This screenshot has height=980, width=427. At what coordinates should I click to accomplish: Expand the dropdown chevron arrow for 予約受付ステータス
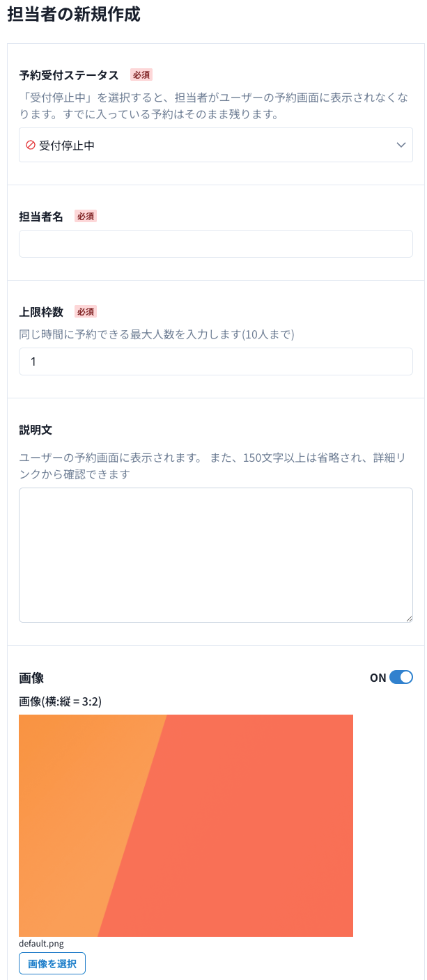[401, 145]
